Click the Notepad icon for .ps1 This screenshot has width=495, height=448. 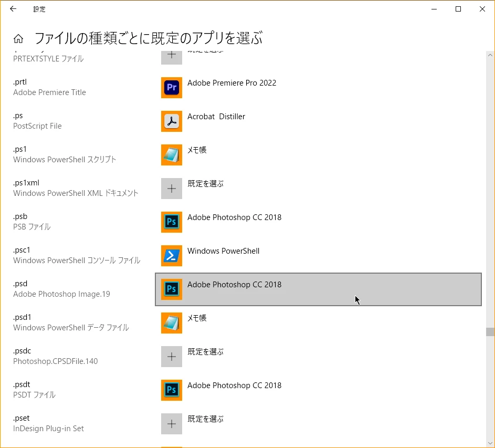tap(172, 155)
